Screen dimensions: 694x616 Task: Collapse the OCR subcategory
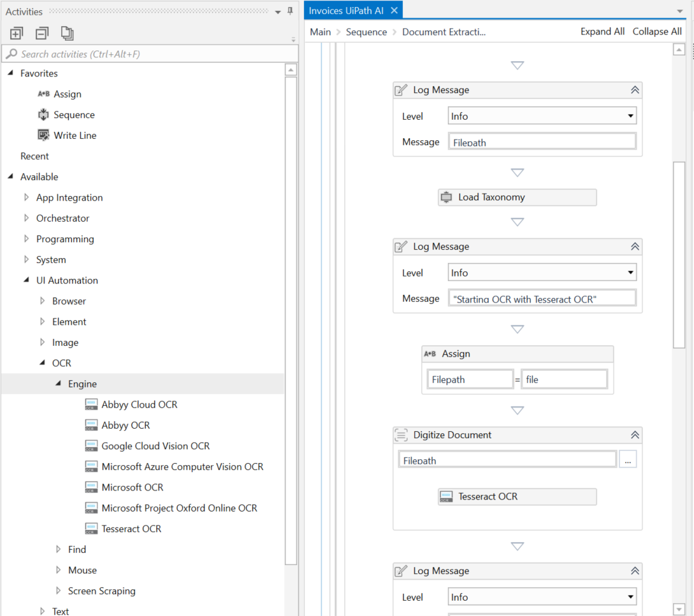tap(43, 362)
